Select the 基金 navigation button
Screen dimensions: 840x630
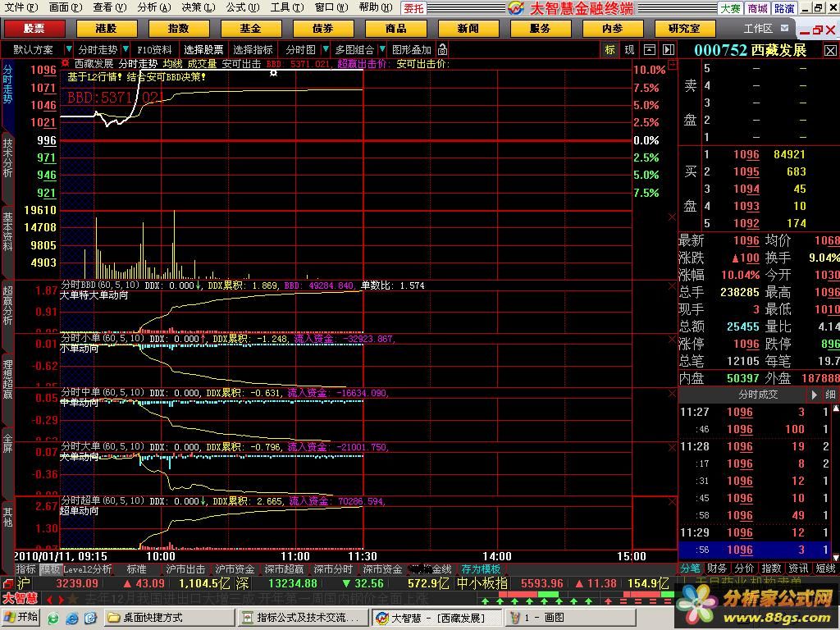251,29
